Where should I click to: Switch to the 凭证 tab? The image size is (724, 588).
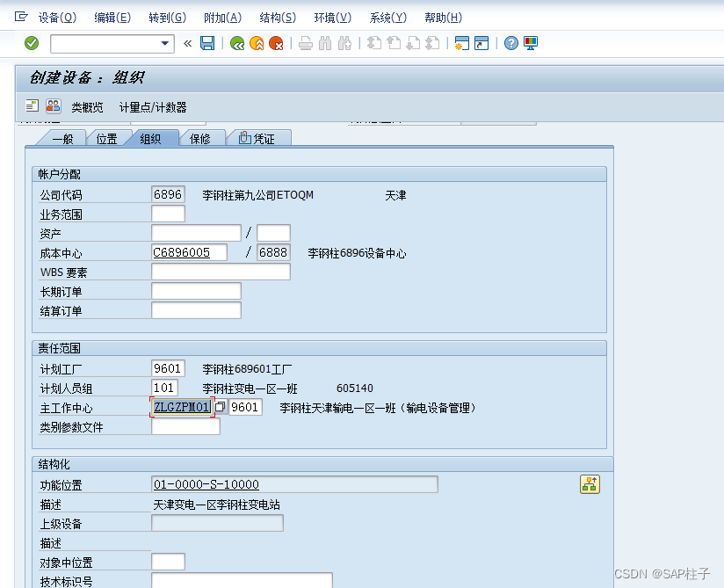pyautogui.click(x=257, y=139)
